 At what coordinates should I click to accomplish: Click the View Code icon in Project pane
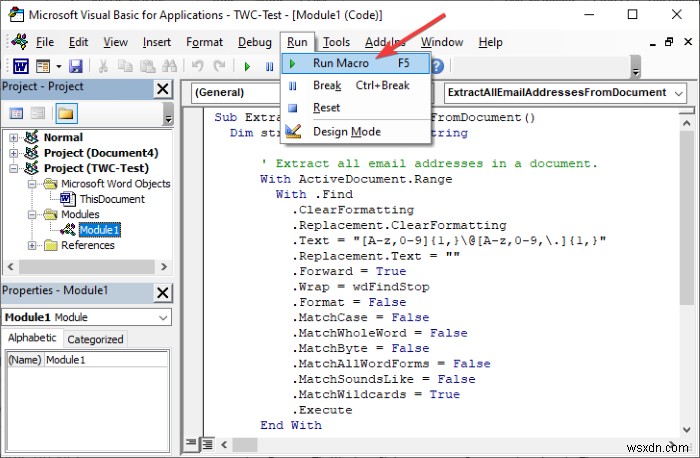pyautogui.click(x=17, y=113)
